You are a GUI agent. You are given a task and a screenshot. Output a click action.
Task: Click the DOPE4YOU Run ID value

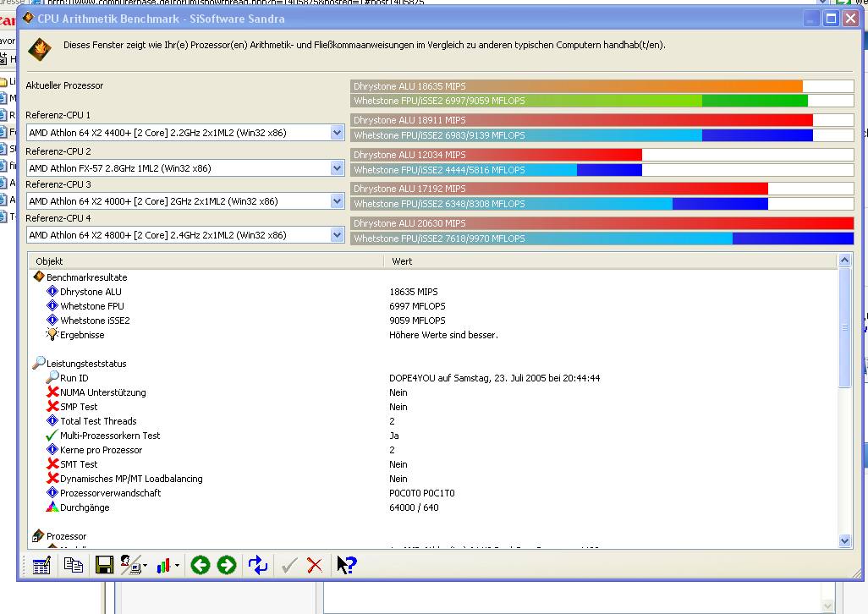tap(494, 378)
